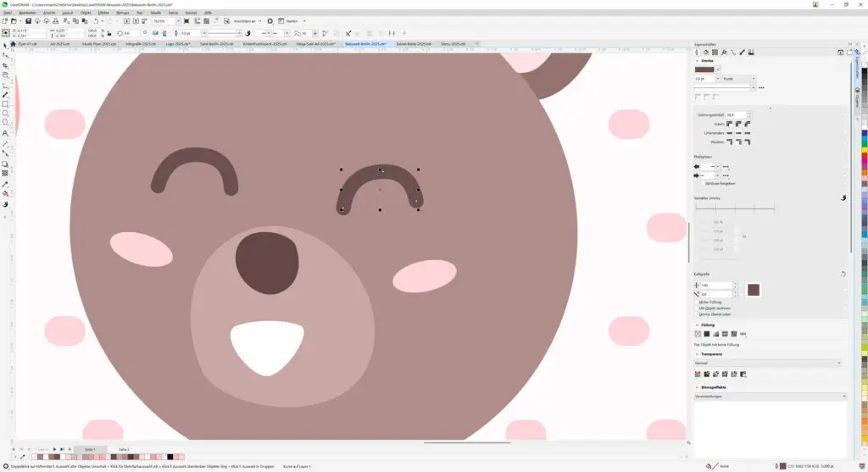Open the Transparency tab icon in Eigenschaften
Viewport: 868px width, 472px height.
coord(715,53)
